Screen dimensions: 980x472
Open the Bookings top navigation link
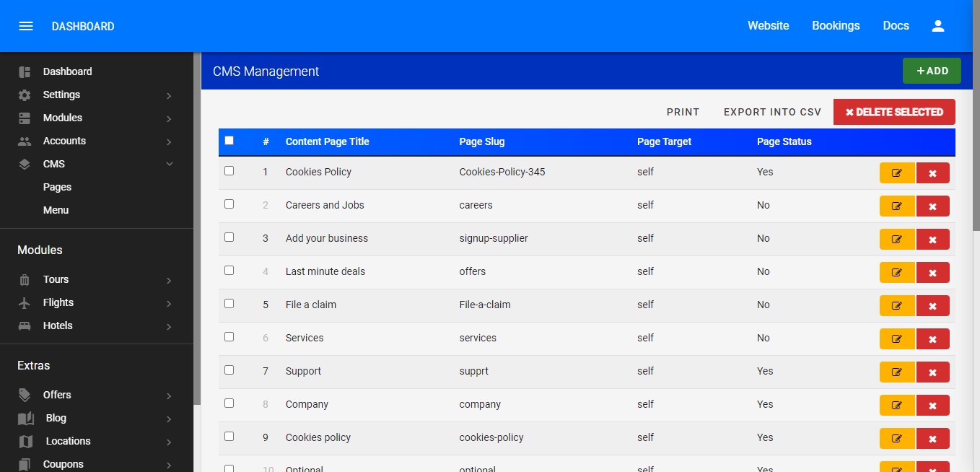point(836,26)
